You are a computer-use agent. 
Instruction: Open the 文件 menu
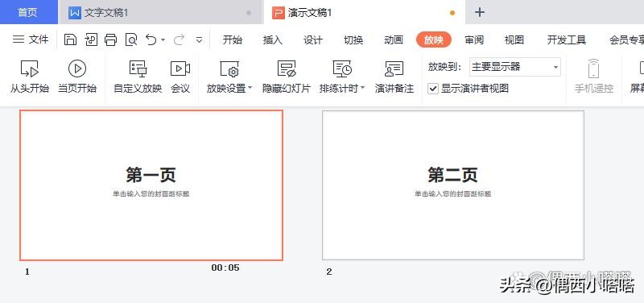pos(31,39)
